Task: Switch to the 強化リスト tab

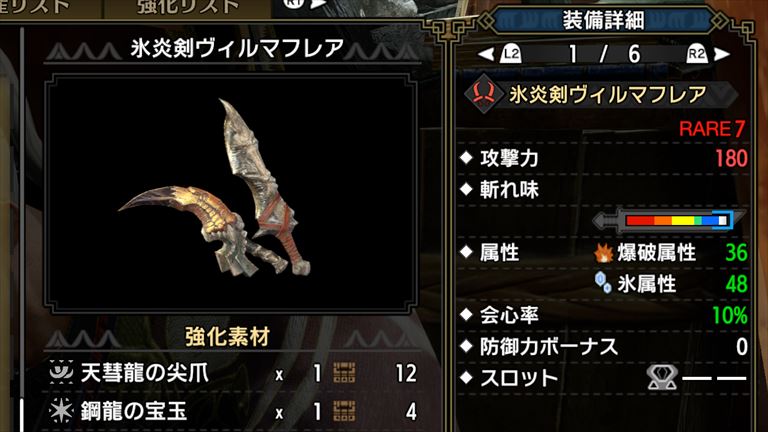Action: pos(187,8)
